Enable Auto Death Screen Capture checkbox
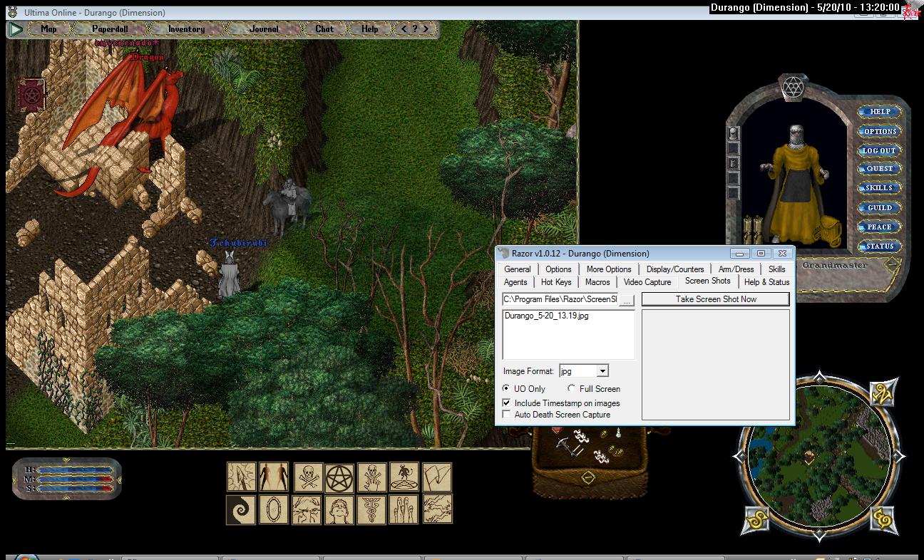 click(x=506, y=414)
